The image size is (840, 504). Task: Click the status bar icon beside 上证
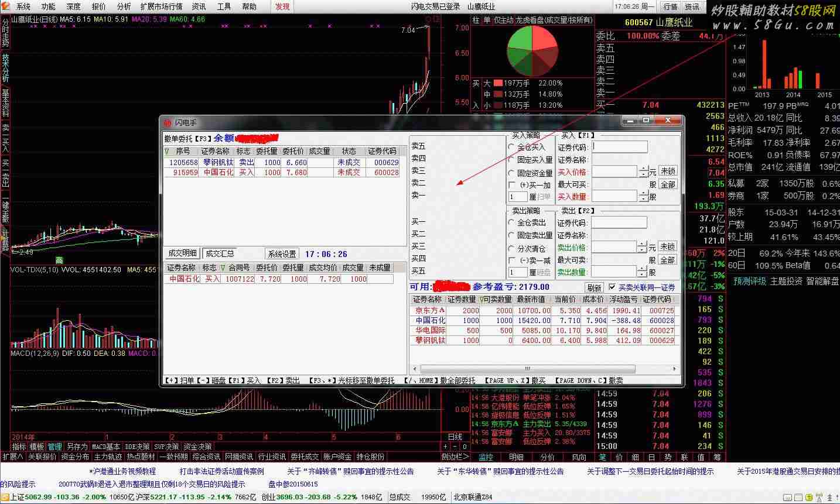pyautogui.click(x=5, y=498)
